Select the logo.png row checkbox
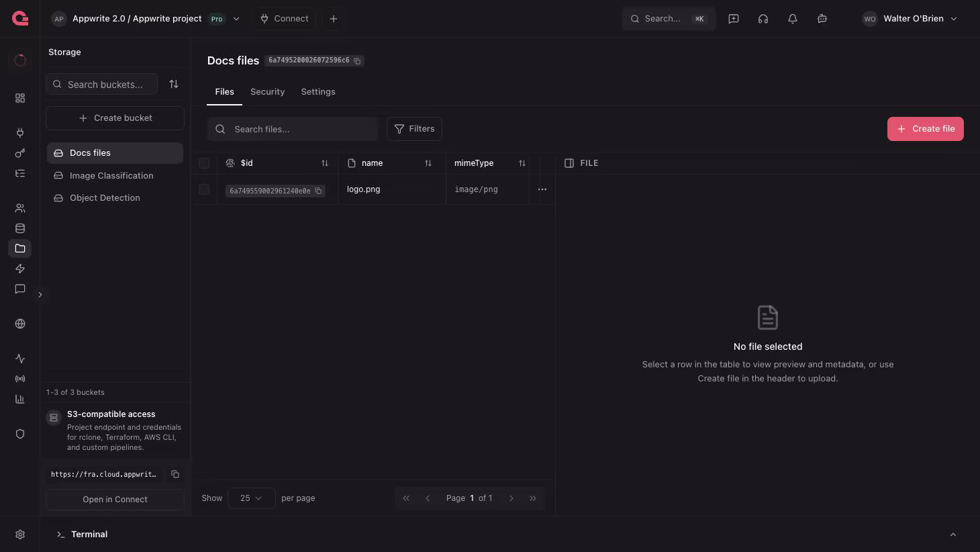 (204, 189)
